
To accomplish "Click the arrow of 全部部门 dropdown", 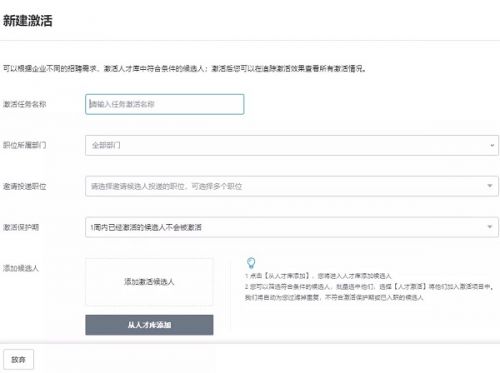I will click(x=492, y=145).
